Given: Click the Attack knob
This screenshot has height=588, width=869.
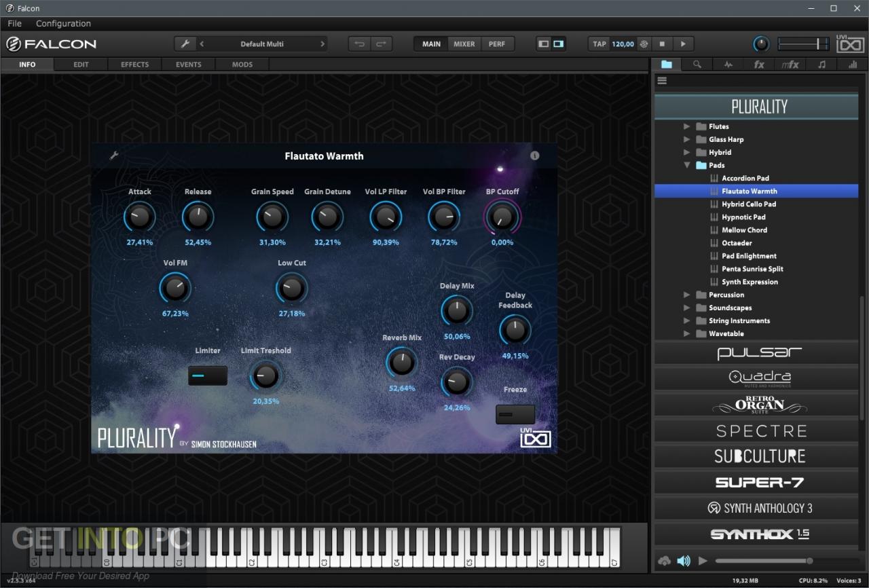Looking at the screenshot, I should 139,217.
